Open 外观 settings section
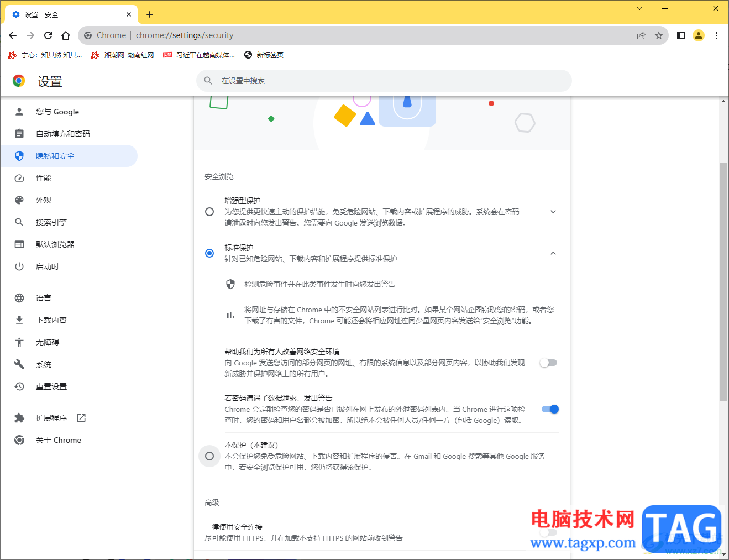729x560 pixels. coord(70,200)
